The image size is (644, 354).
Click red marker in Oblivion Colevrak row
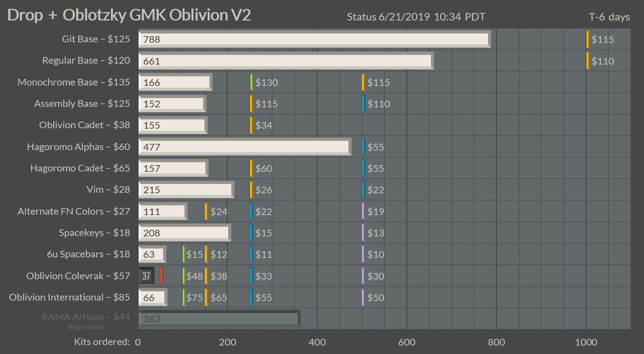tap(162, 276)
